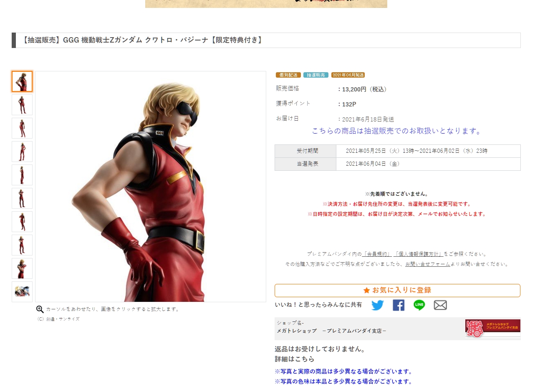The width and height of the screenshot is (535, 392).
Task: Select the fifth product thumbnail
Action: (22, 175)
